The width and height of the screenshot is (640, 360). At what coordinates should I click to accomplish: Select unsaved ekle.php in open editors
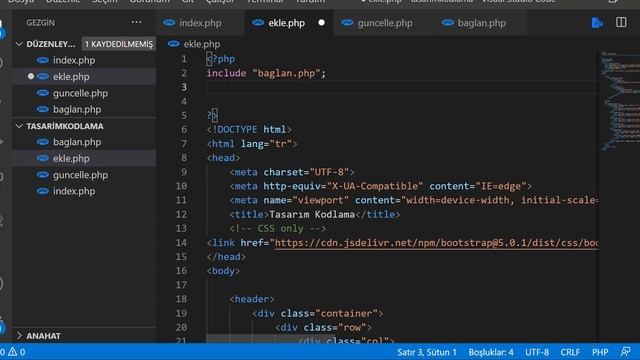pos(84,77)
